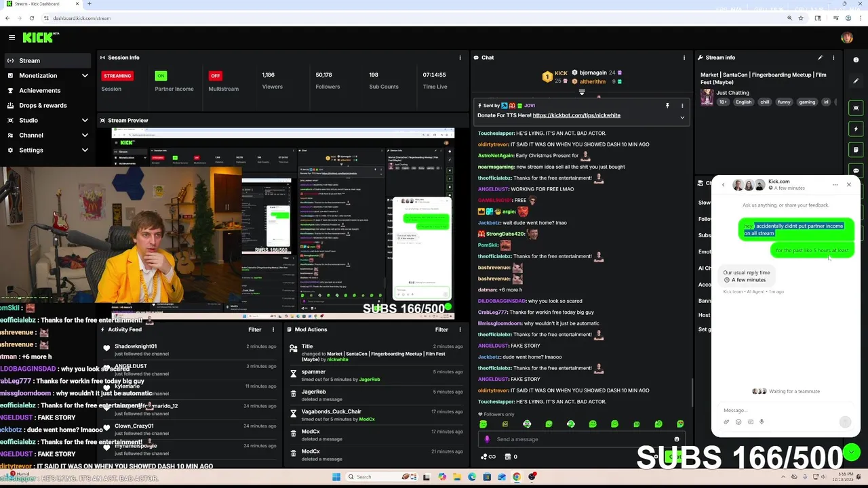This screenshot has width=868, height=488.
Task: Open the hamburger menu beside Kick logo
Action: pyautogui.click(x=12, y=37)
